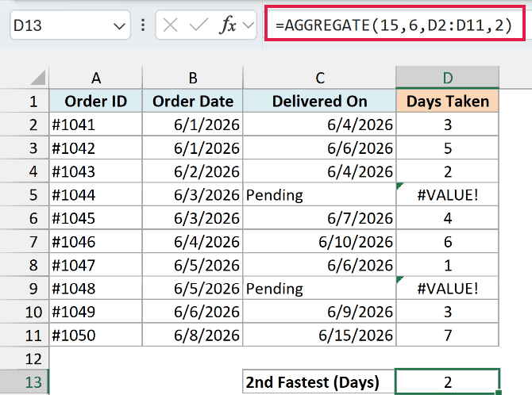Select cell containing #1042

pyautogui.click(x=95, y=148)
